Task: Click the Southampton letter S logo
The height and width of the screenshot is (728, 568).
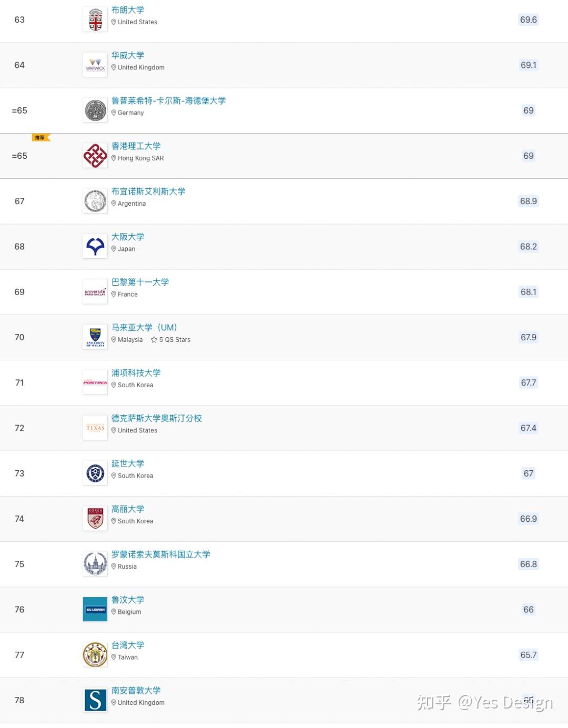Action: point(95,700)
